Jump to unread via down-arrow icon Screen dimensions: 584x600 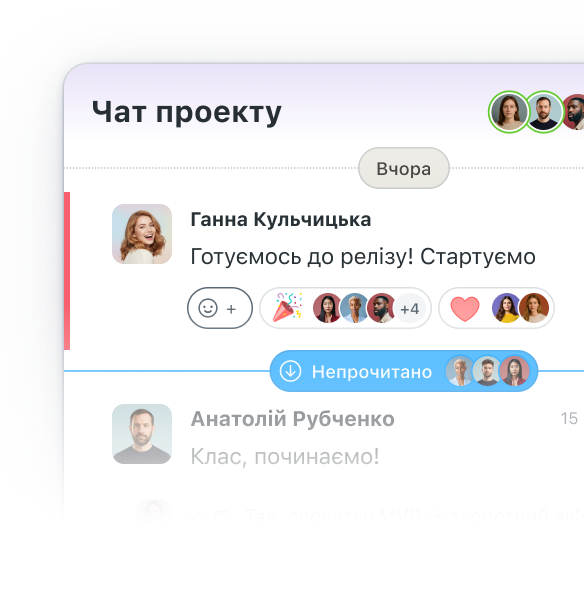tap(290, 371)
